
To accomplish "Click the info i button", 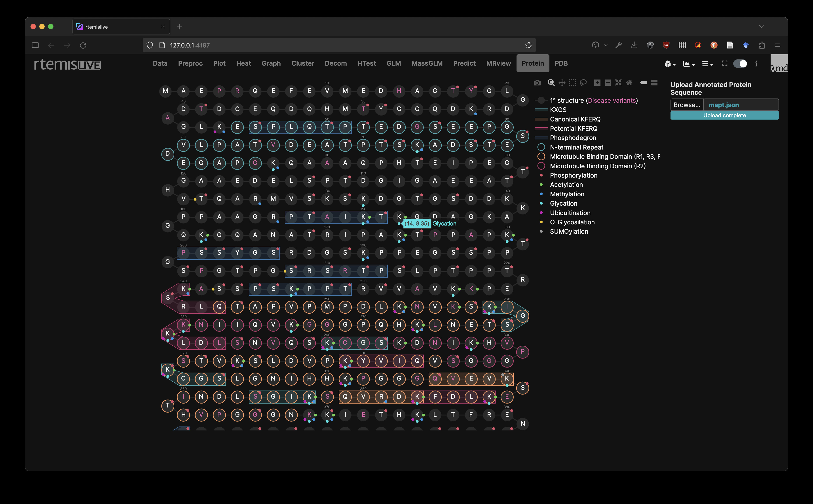I will [x=756, y=64].
